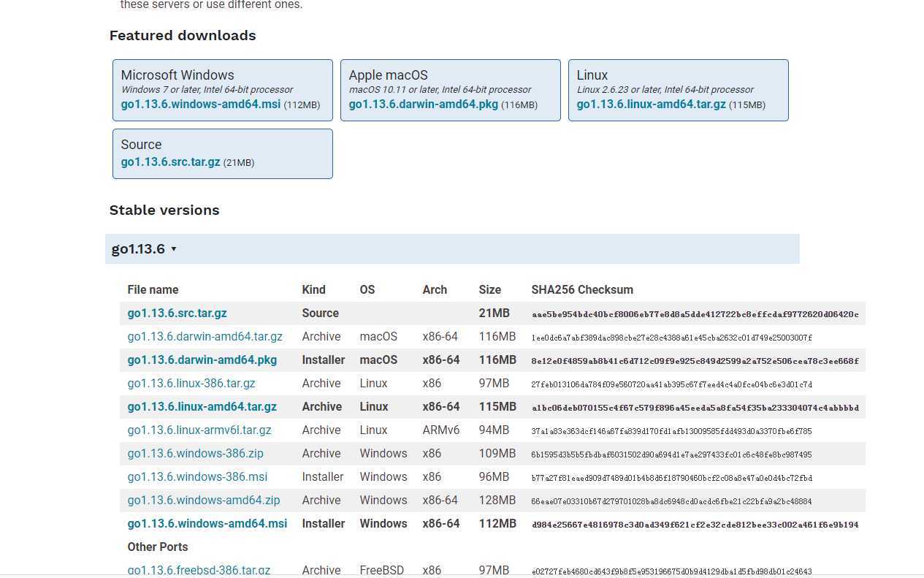Download go1.13.6.linux-amd64.tar.gz from the Linux featured box
924x578 pixels.
click(x=652, y=104)
